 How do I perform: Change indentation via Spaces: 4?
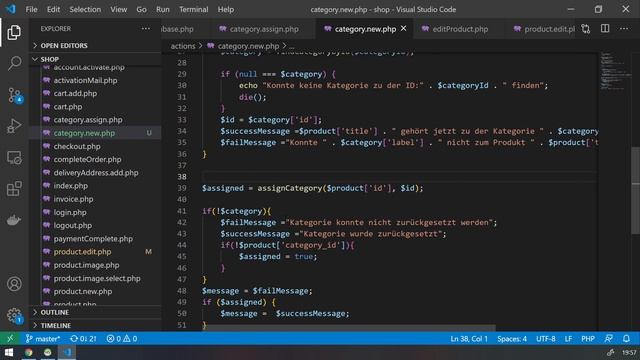tap(512, 339)
